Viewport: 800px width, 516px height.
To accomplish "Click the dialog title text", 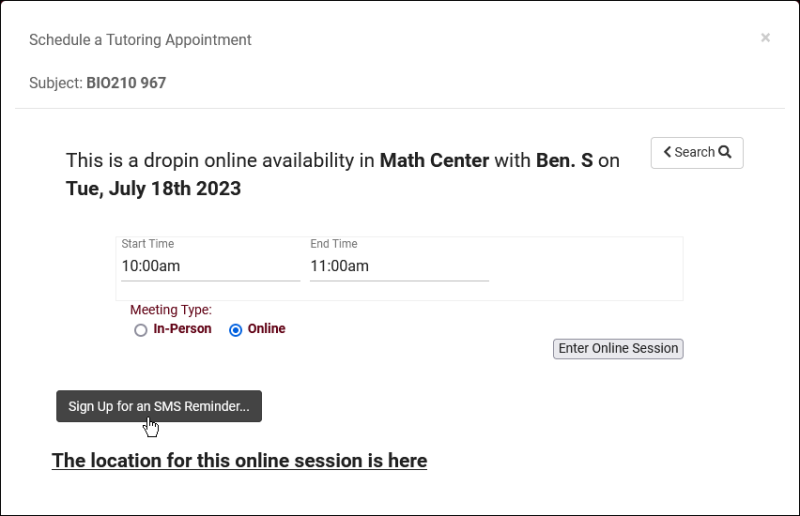I will (140, 40).
